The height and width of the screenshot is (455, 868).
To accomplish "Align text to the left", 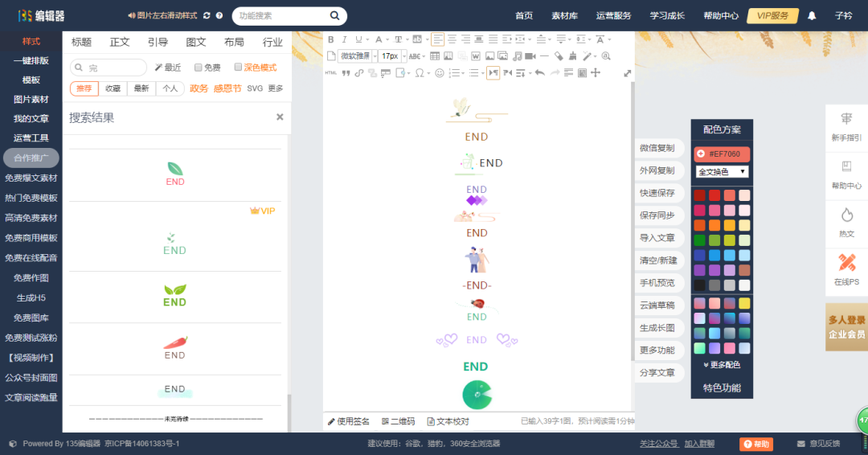I will [x=438, y=39].
